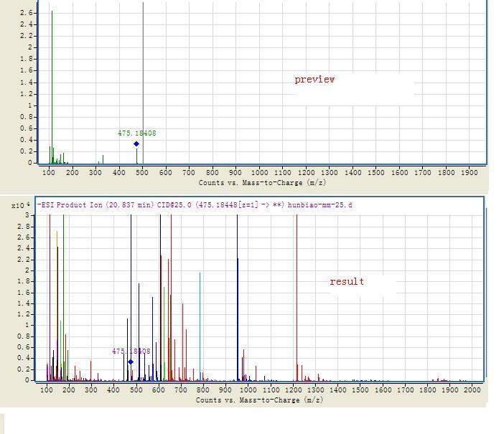Click the gray vertical line near 500 in preview
Screen dimensions: 504x434
tap(143, 83)
